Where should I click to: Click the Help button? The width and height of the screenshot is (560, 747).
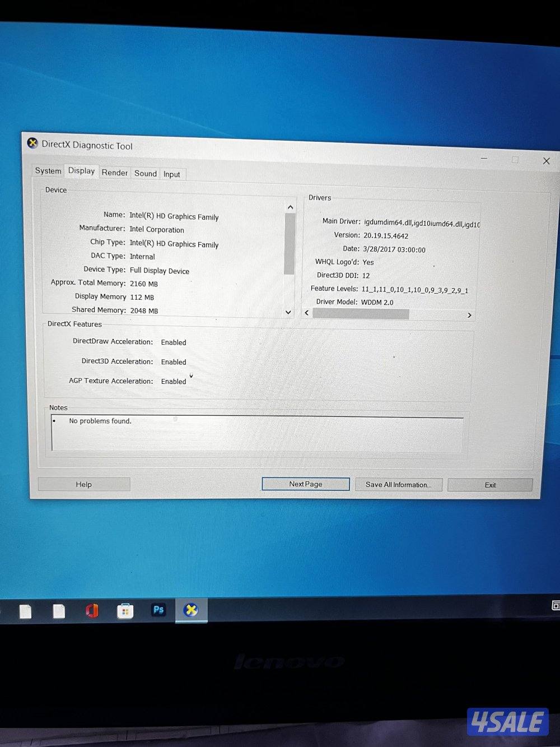pos(83,484)
